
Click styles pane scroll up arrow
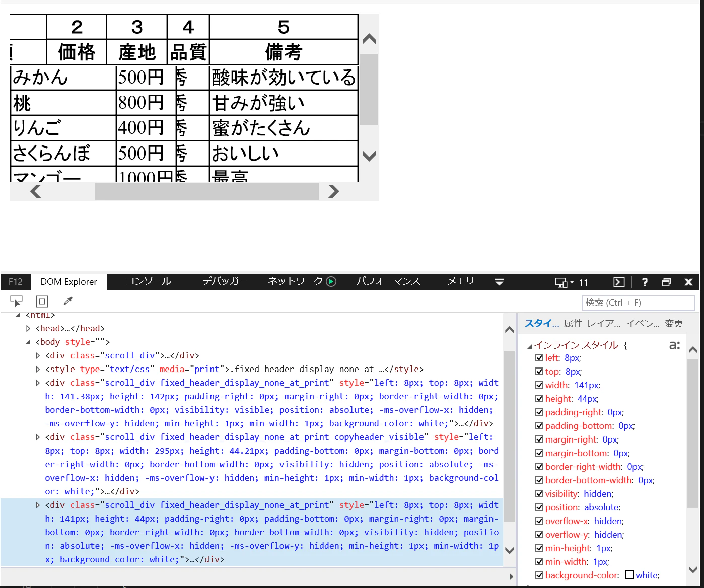(693, 350)
